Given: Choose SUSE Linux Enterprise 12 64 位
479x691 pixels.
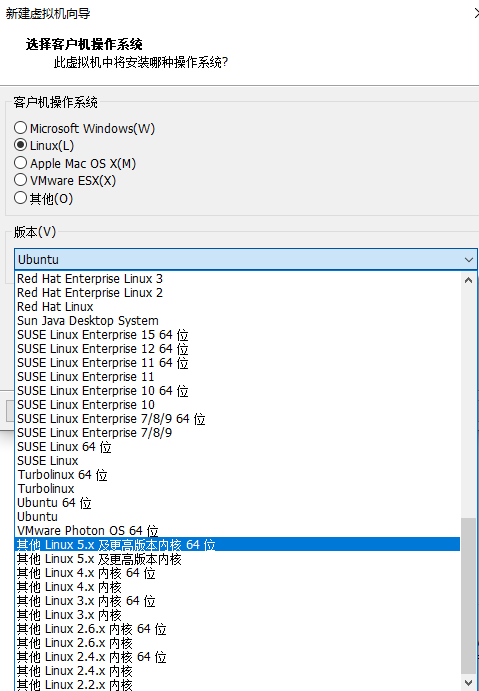Looking at the screenshot, I should [x=237, y=349].
